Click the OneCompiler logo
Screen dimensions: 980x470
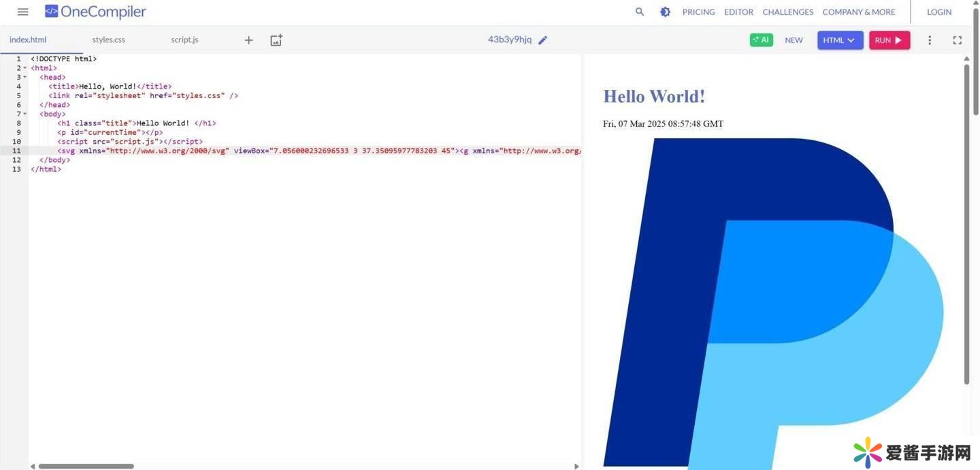95,12
